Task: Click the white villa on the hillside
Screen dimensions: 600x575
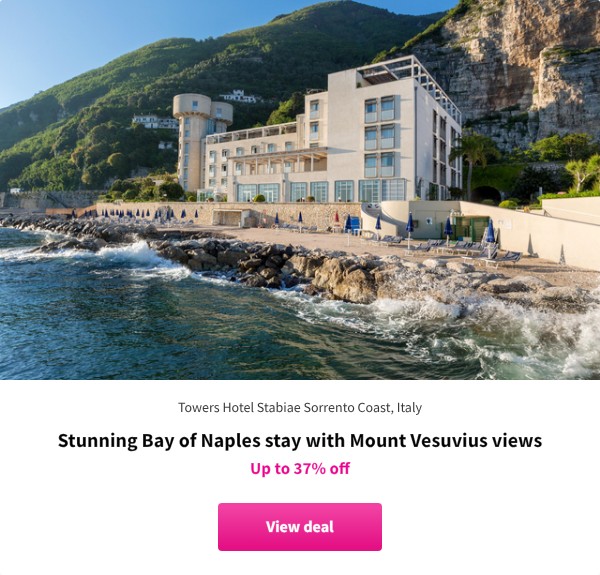Action: point(240,96)
